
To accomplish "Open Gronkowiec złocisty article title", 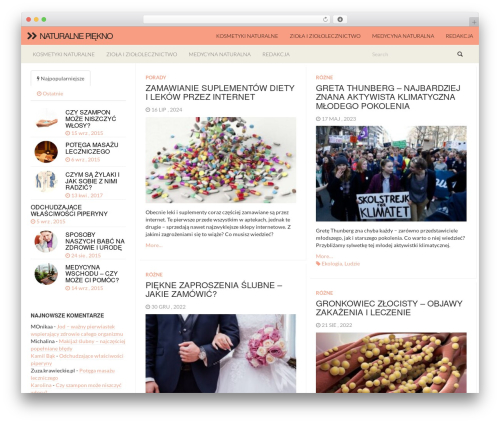I will pyautogui.click(x=389, y=308).
